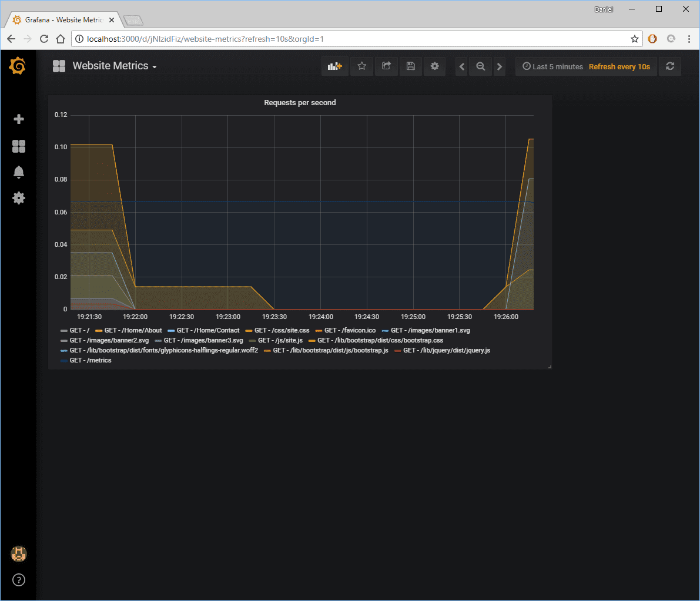This screenshot has width=700, height=601.
Task: Save the dashboard with the floppy disk icon
Action: [x=411, y=66]
